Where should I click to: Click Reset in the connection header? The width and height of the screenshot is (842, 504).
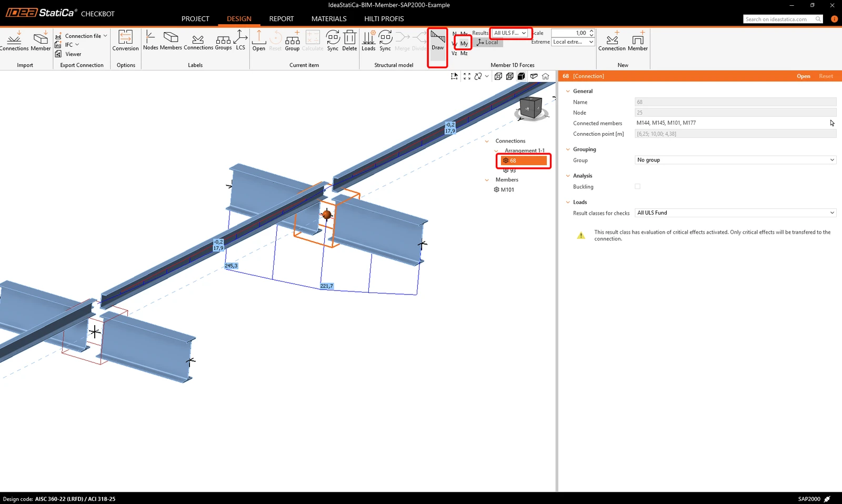[x=826, y=76]
